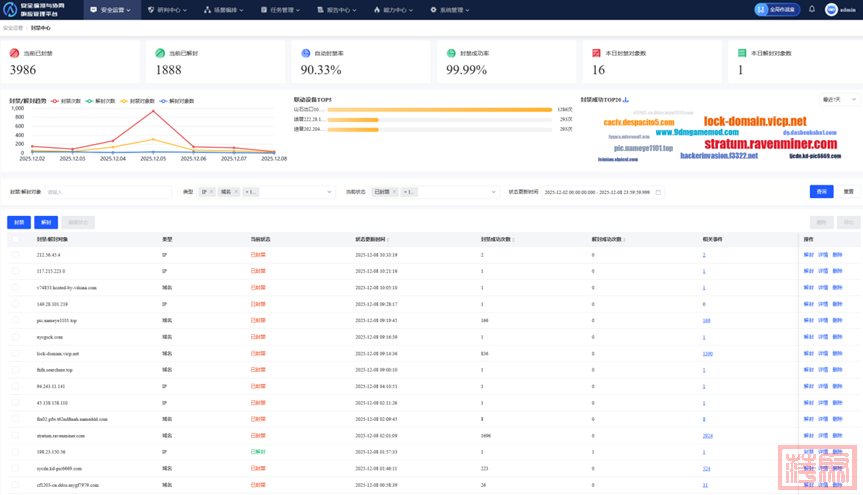Click the admin user avatar
Viewport: 863px width, 495px height.
[830, 10]
